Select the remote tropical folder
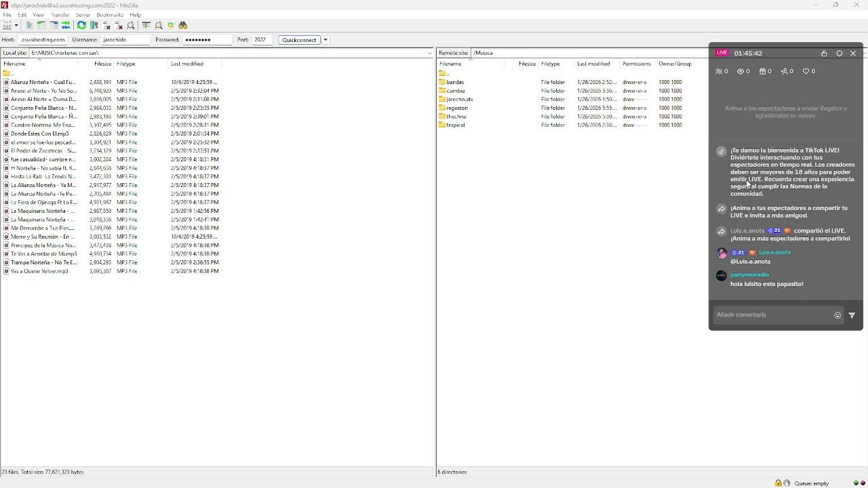This screenshot has height=488, width=868. click(x=456, y=125)
